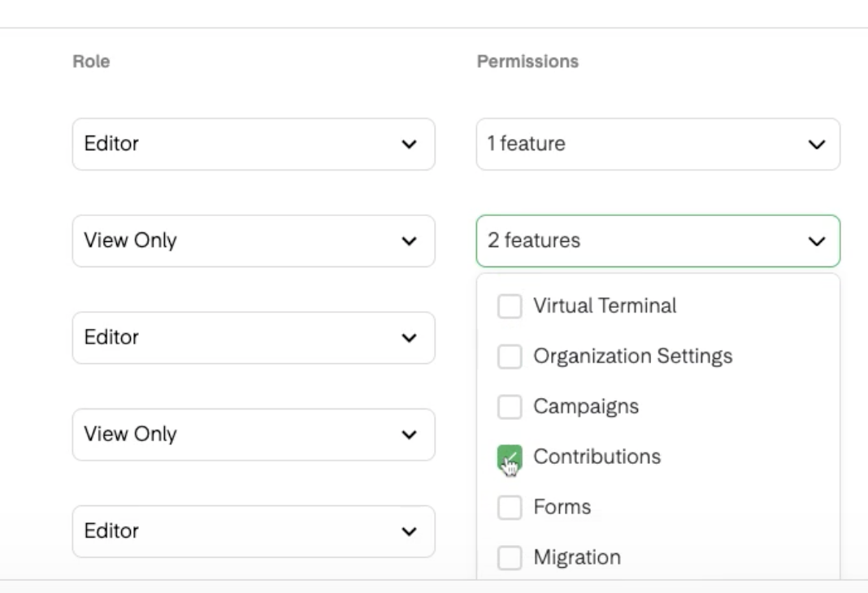Enable the Campaigns feature checkbox
The height and width of the screenshot is (593, 868).
pyautogui.click(x=510, y=406)
